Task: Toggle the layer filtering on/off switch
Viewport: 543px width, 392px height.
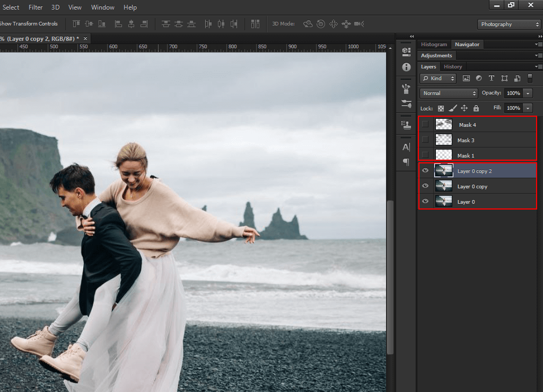Action: [x=530, y=79]
